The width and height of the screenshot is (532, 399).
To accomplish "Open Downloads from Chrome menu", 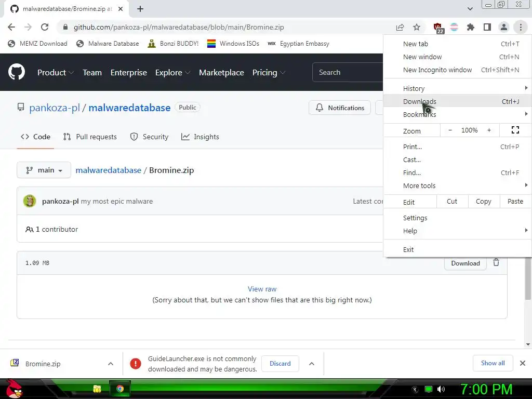I will click(x=457, y=101).
